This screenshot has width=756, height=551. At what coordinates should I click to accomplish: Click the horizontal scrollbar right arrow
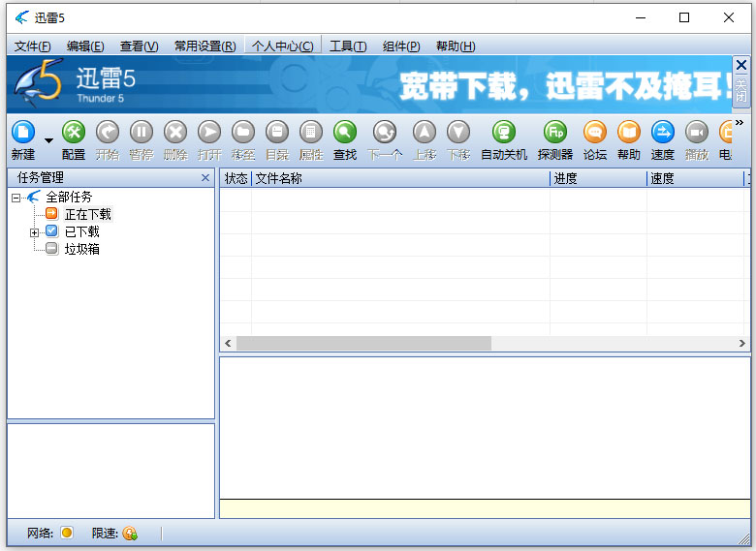pos(742,344)
